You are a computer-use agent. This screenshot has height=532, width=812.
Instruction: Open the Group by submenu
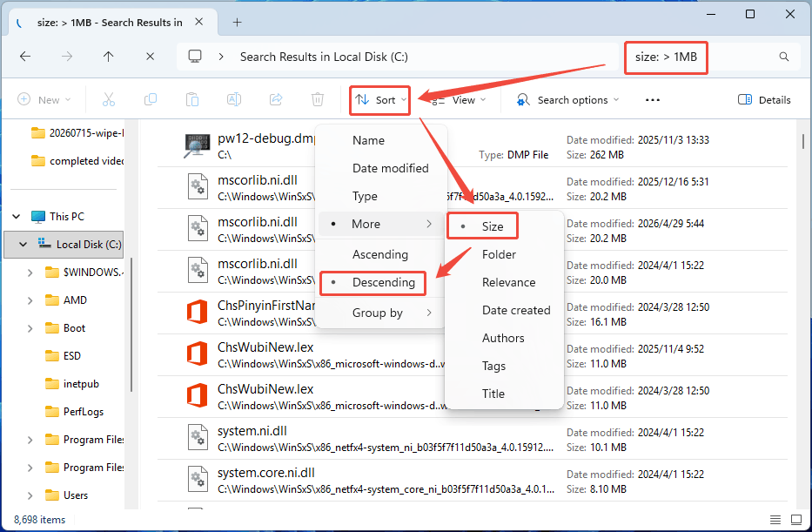pos(382,313)
